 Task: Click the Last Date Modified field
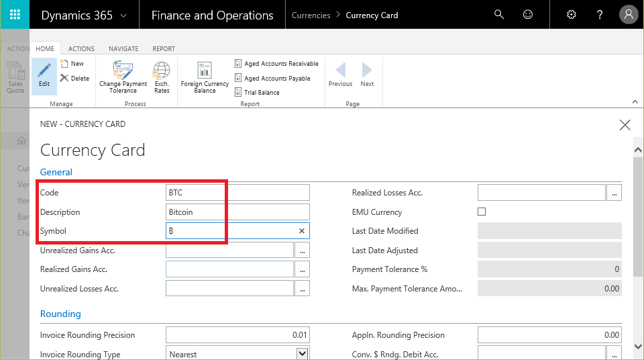tap(549, 231)
